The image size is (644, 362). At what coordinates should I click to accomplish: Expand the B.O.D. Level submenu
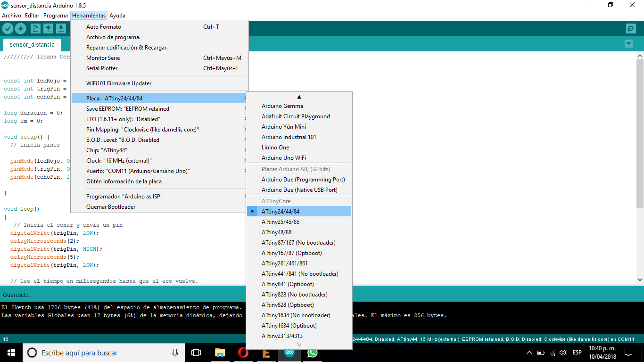tap(159, 140)
